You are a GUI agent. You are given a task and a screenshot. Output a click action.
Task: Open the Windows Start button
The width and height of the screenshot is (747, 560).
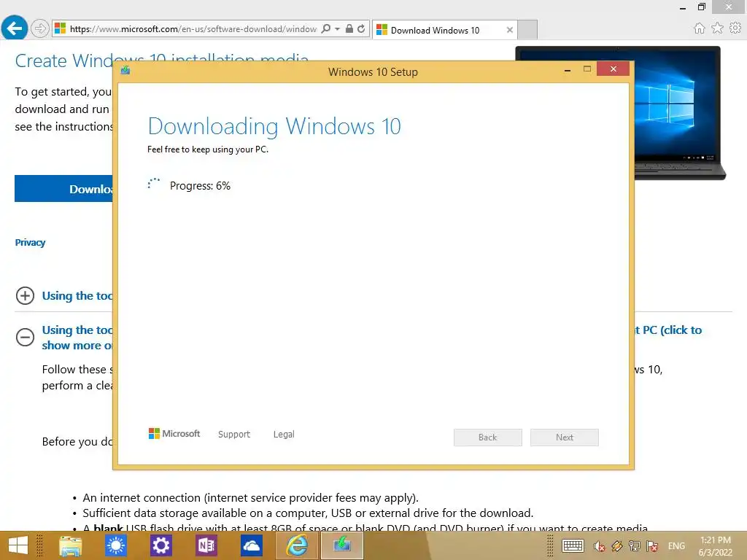18,545
